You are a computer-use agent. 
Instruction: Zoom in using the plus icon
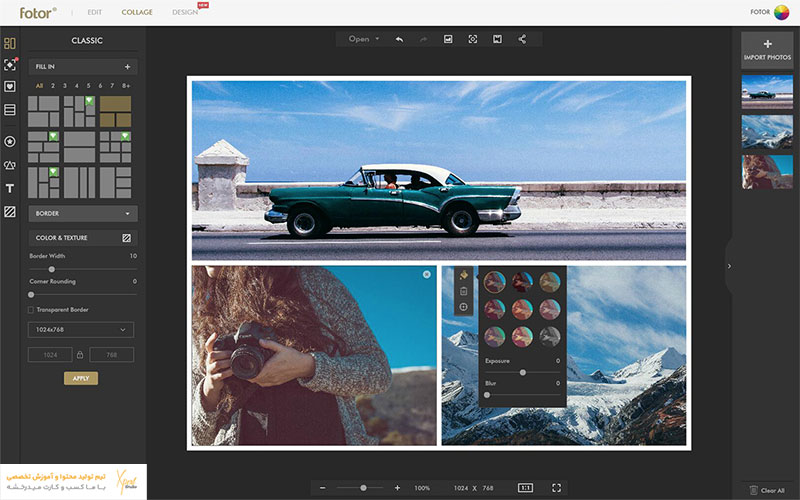(x=397, y=488)
